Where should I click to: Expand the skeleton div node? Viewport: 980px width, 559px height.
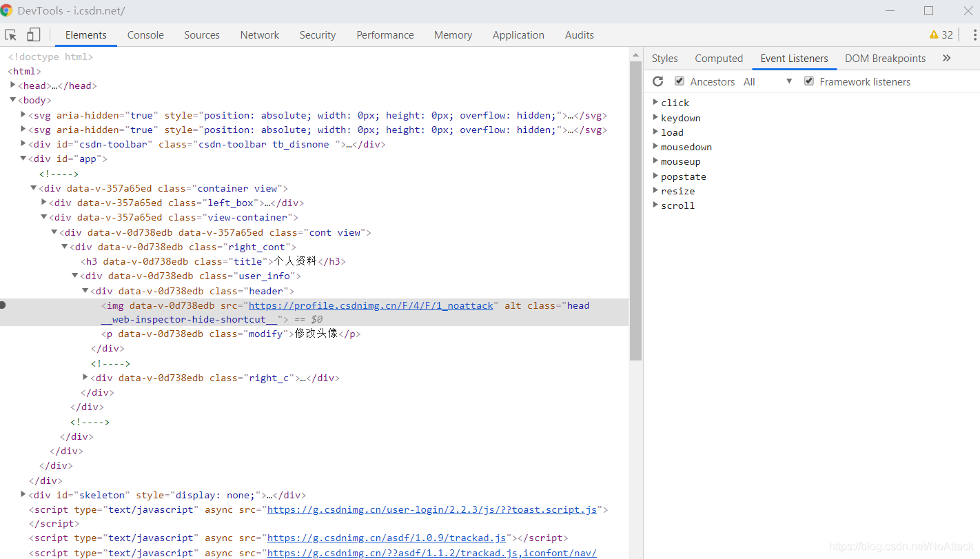click(23, 495)
